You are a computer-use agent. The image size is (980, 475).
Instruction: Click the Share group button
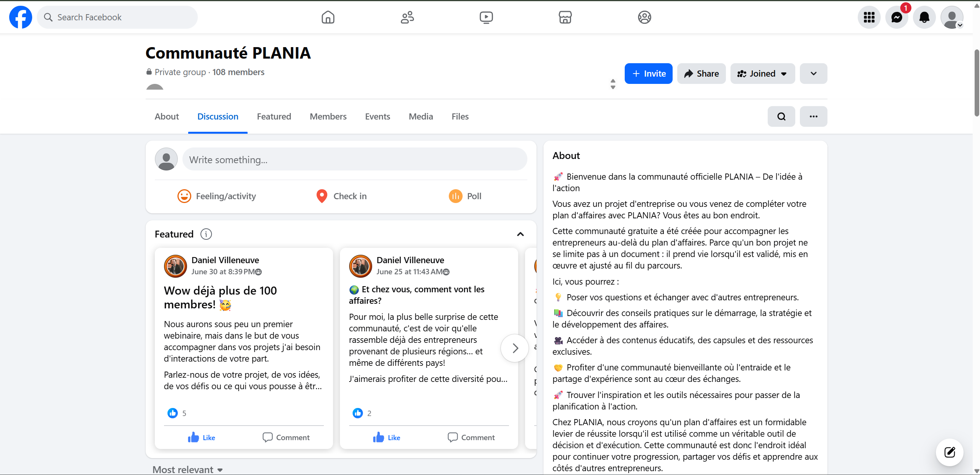coord(701,74)
